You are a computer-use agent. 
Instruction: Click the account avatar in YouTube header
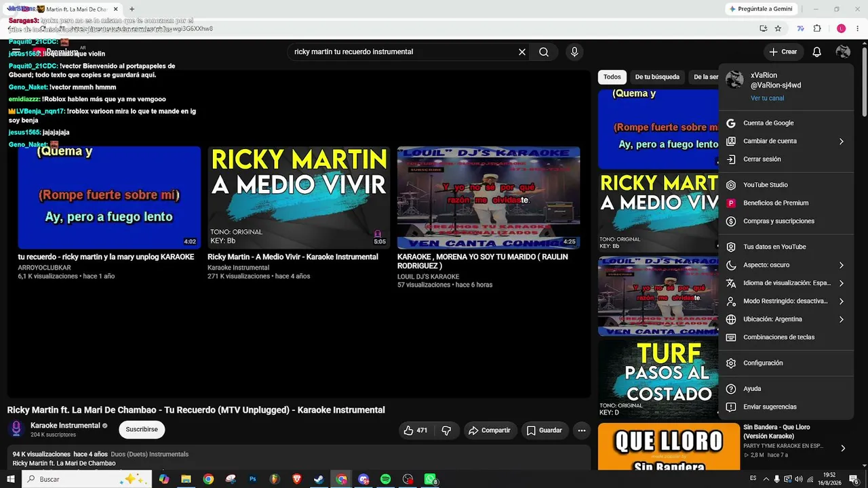pyautogui.click(x=843, y=52)
